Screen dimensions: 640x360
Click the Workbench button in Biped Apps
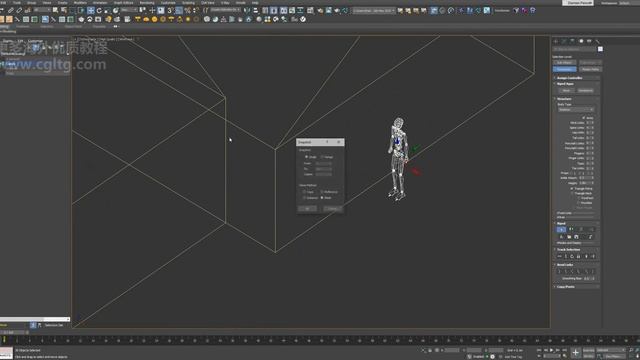(585, 91)
